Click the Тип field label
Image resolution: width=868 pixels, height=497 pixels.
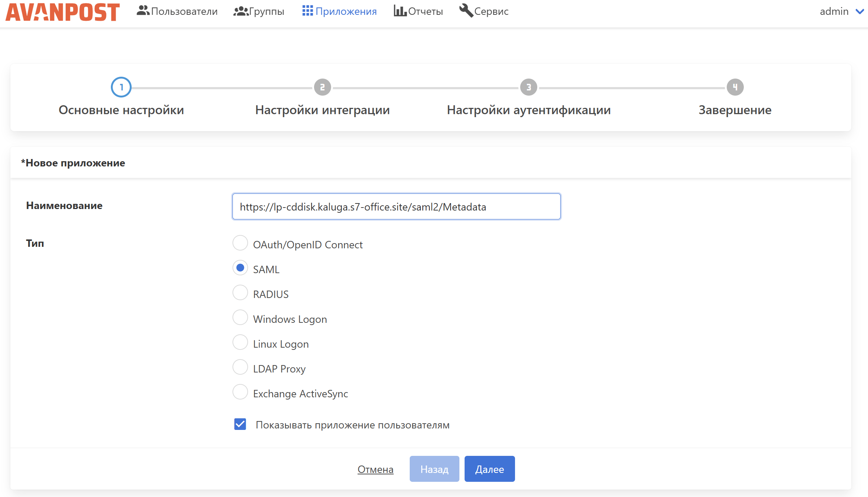pyautogui.click(x=35, y=243)
